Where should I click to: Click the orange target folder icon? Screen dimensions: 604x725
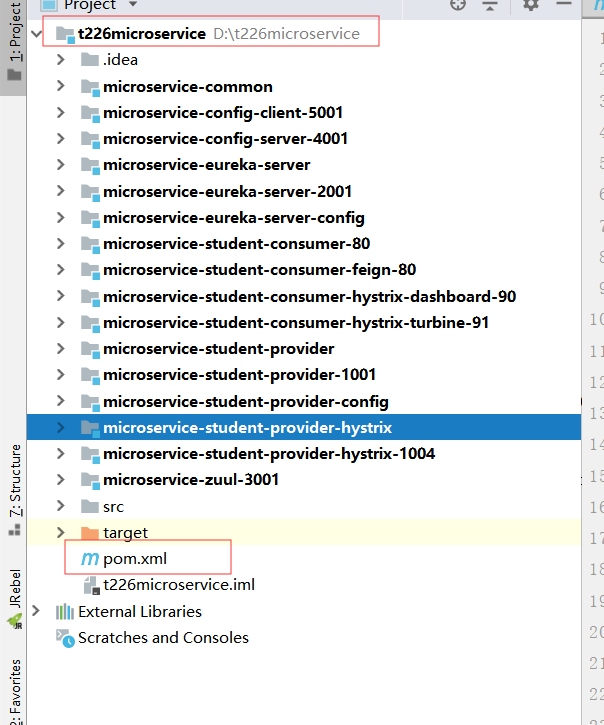90,533
